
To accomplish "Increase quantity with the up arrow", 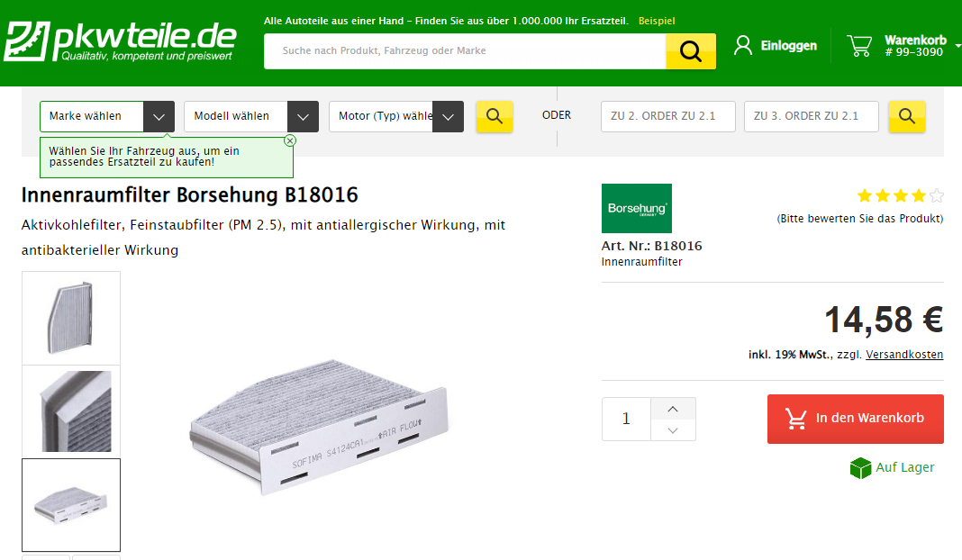I will pos(673,409).
